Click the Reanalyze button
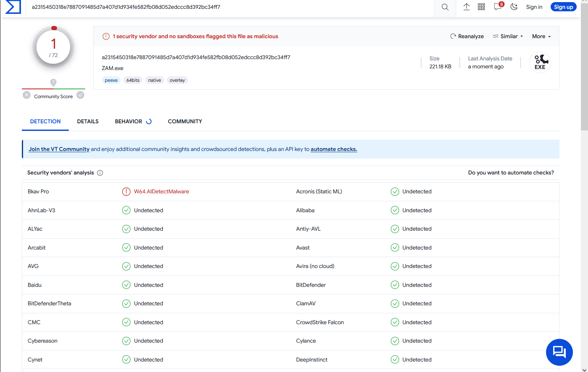 click(x=467, y=36)
